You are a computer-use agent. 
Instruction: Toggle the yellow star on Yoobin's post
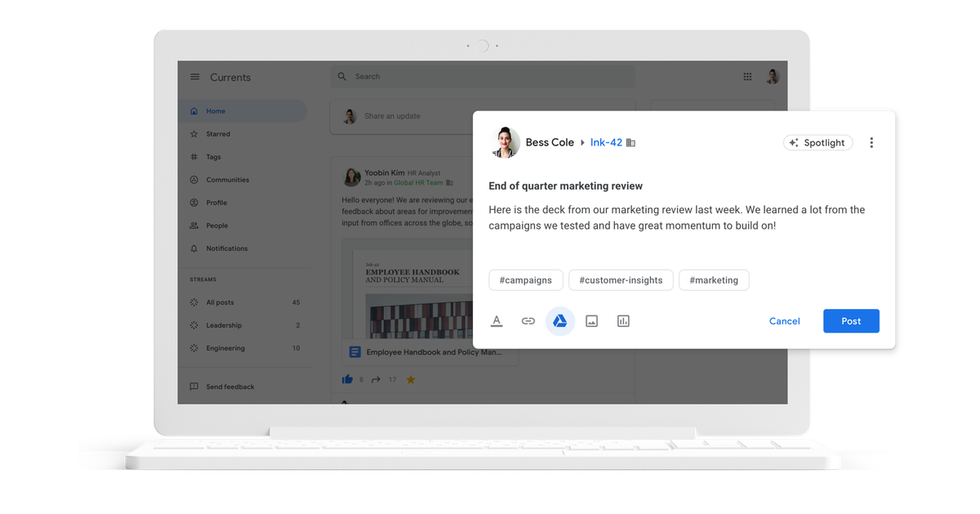tap(411, 379)
